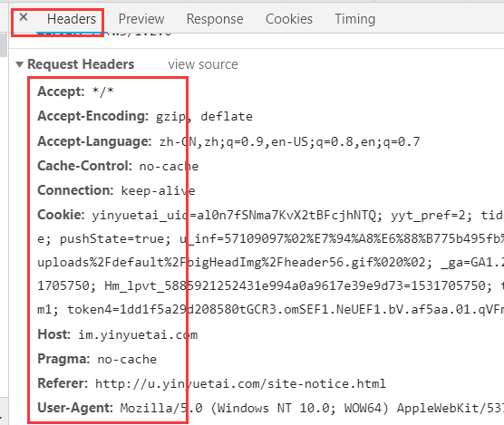Click the Cookie header label

[61, 215]
